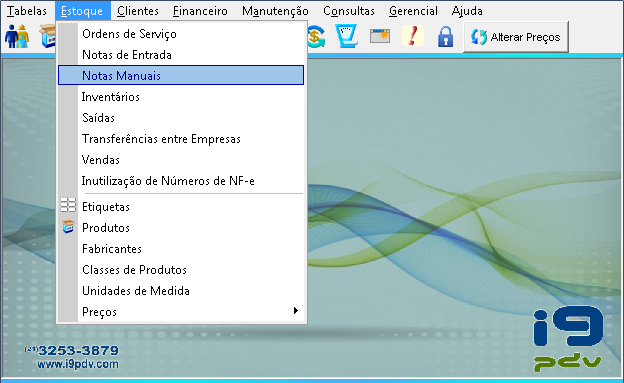Open the weighing scale toolbar icon
The height and width of the screenshot is (383, 624).
point(347,36)
